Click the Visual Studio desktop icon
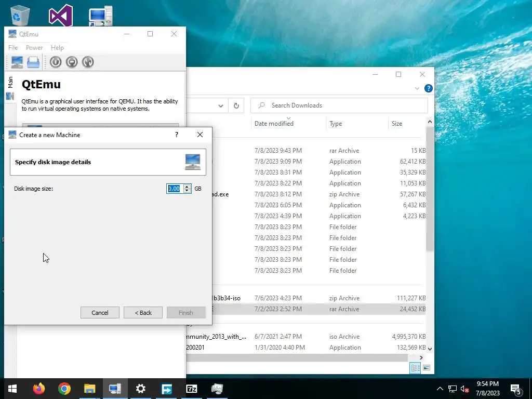Viewport: 532px width, 399px height. tap(61, 15)
